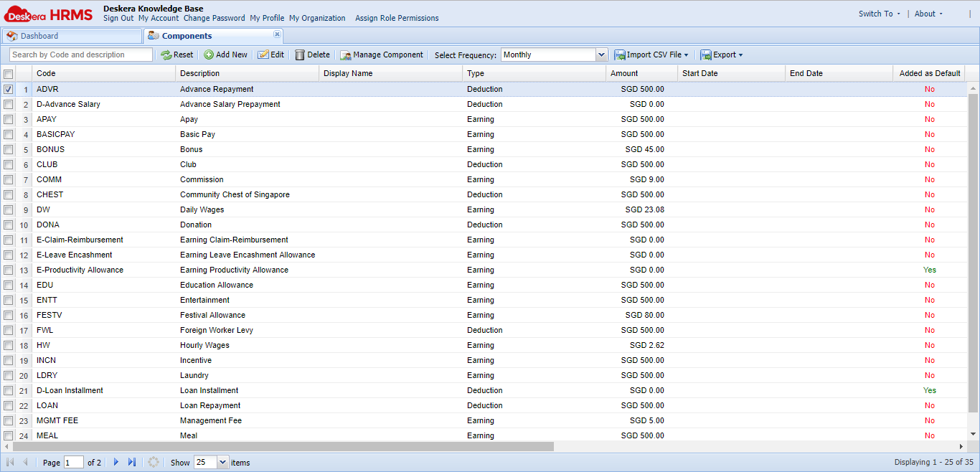Click horizontal scrollbar left arrow
980x472 pixels.
(x=6, y=446)
